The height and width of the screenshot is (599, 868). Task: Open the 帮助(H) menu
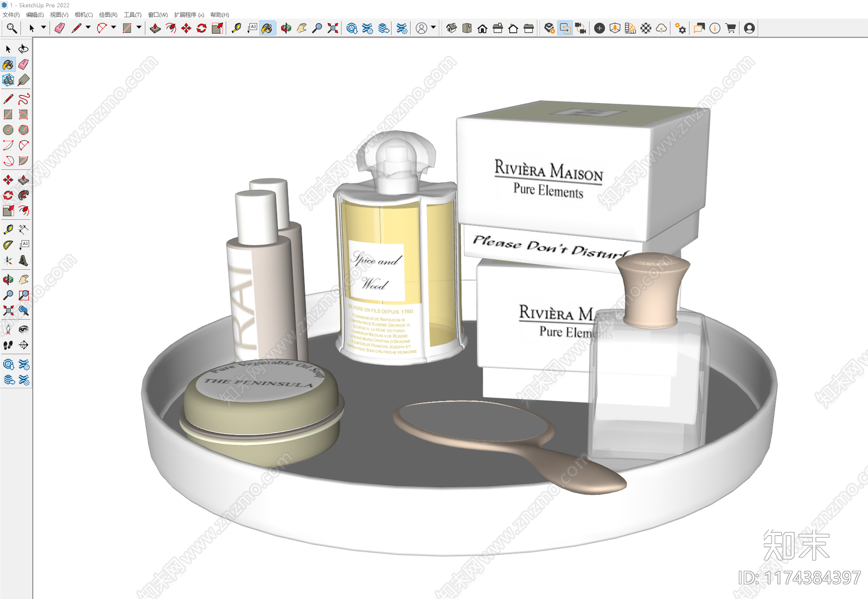tap(220, 15)
